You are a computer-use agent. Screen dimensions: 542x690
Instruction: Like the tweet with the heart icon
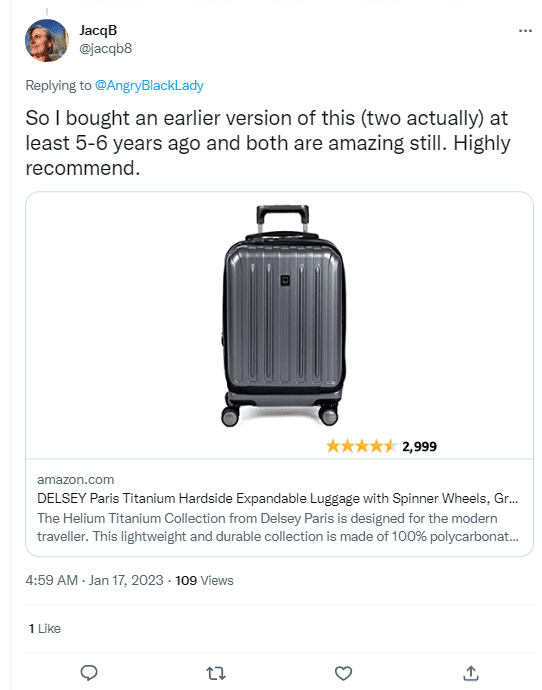pyautogui.click(x=343, y=673)
